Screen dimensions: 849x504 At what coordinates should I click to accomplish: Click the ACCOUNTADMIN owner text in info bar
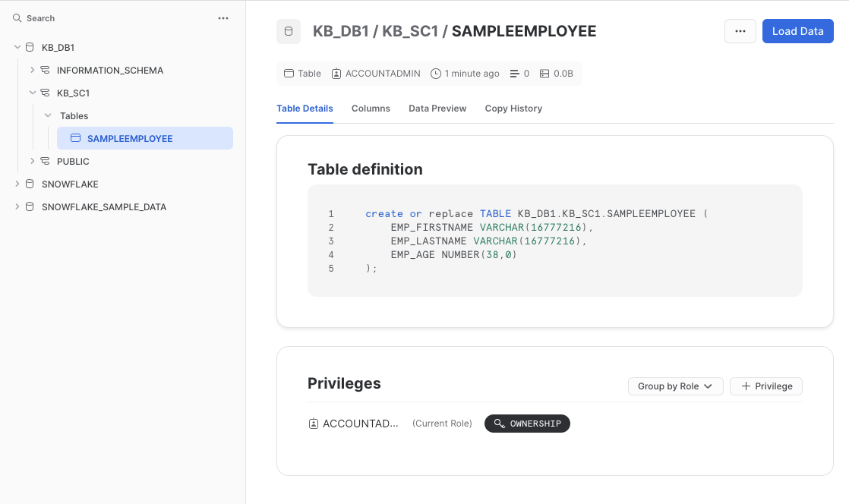pyautogui.click(x=383, y=74)
